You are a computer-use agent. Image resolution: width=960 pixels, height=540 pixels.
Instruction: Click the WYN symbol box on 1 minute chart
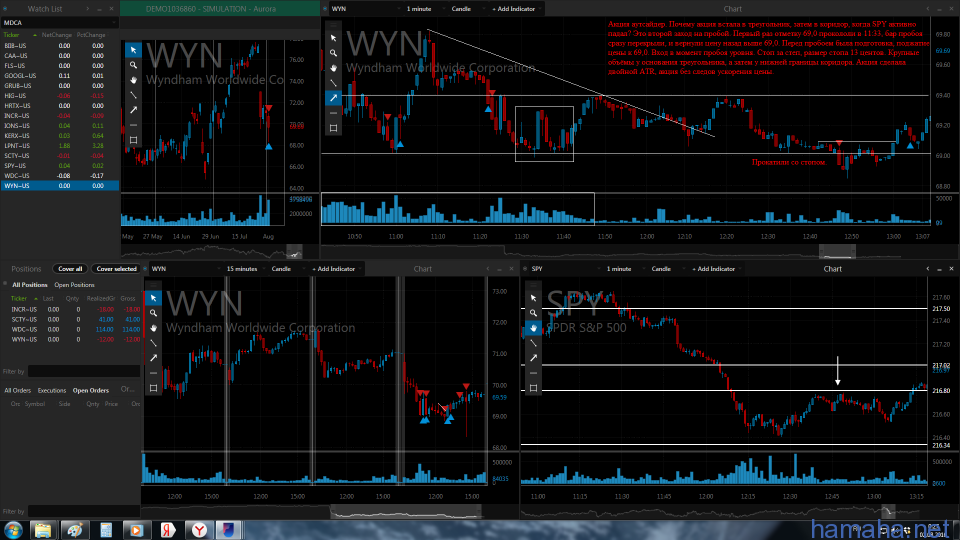[x=364, y=9]
